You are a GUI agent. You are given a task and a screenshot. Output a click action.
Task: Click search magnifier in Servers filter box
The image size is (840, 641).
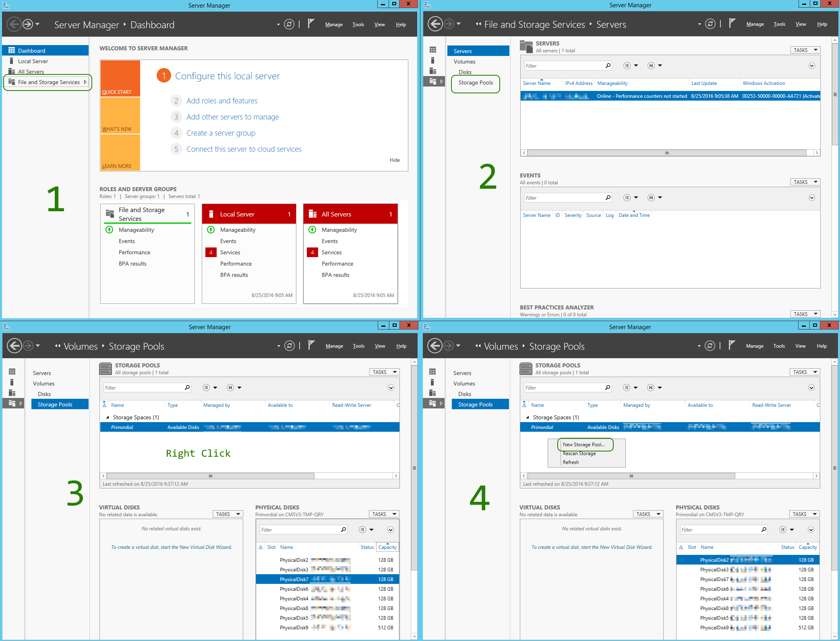point(608,66)
